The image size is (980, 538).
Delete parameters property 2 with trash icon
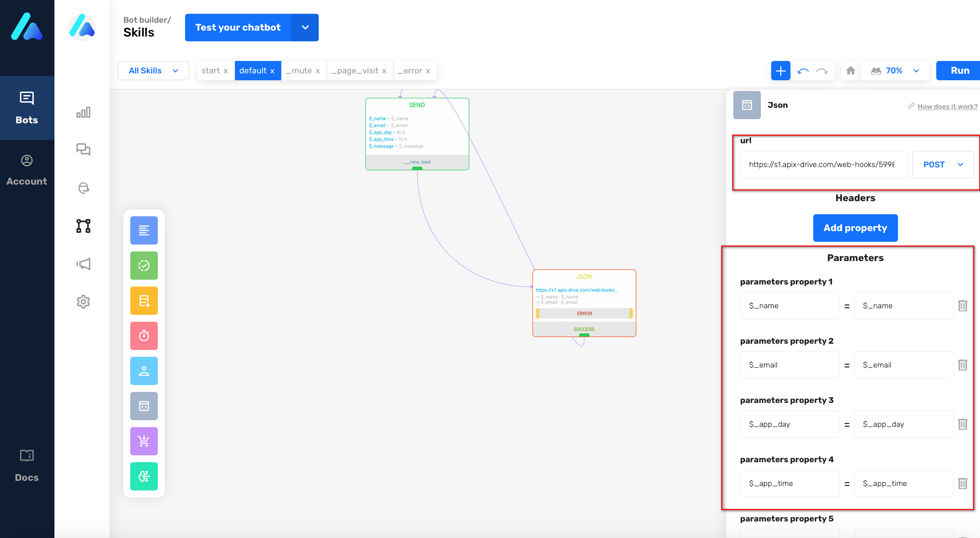pos(962,365)
